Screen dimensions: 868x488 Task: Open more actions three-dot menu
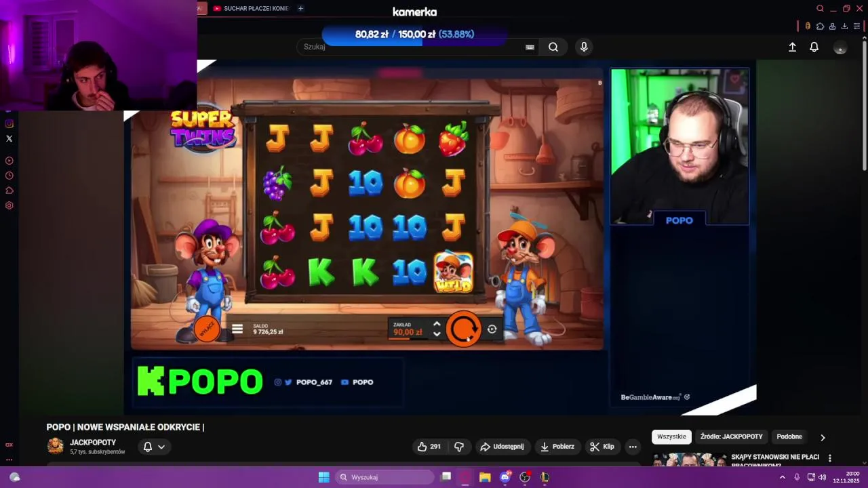click(x=633, y=447)
